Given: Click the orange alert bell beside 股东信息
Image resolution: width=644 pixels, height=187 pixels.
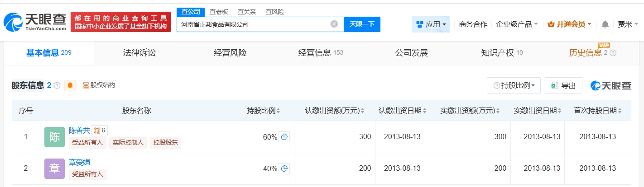Looking at the screenshot, I should [70, 85].
